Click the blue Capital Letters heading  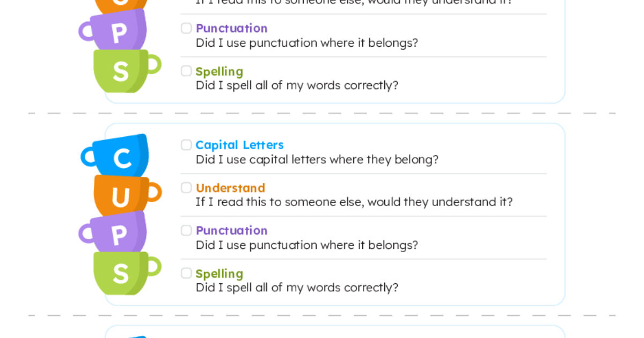tap(239, 145)
